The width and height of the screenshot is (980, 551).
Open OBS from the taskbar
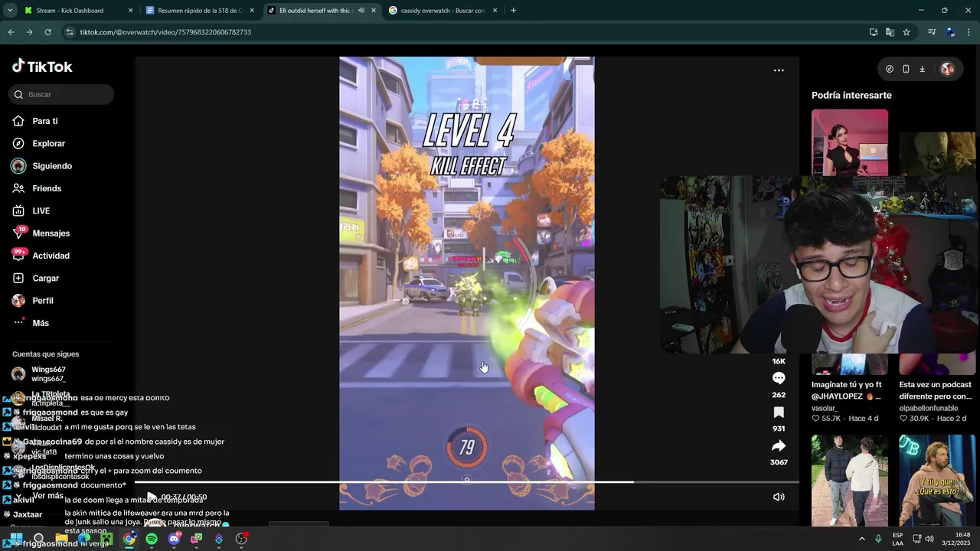click(241, 540)
